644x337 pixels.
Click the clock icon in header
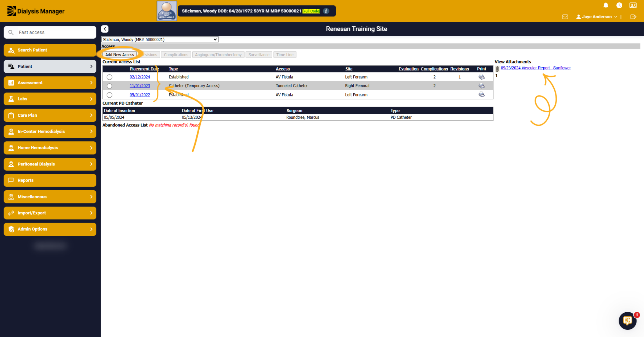pyautogui.click(x=619, y=5)
